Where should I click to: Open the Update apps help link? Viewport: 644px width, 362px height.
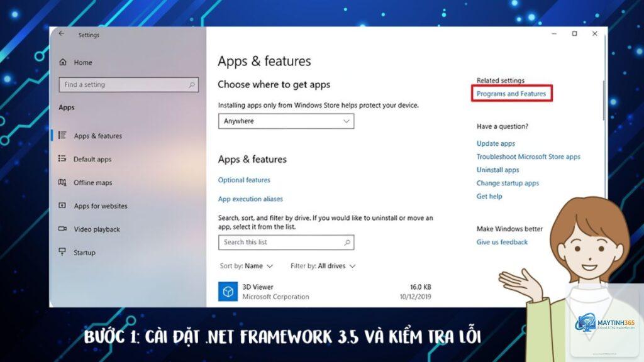coord(496,144)
